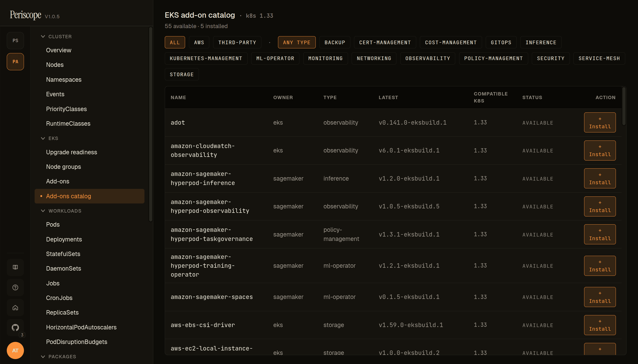This screenshot has width=638, height=364.
Task: Collapse the CLUSTER section
Action: coord(56,37)
